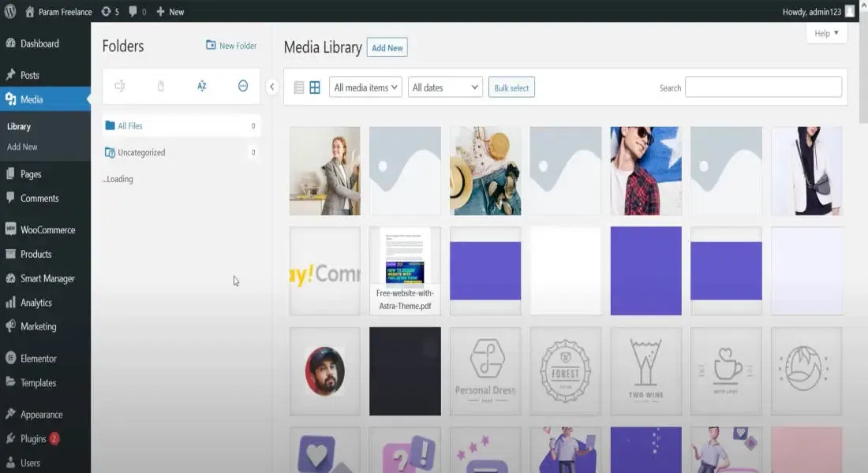Select hat and jeans flat-lay thumbnail
The height and width of the screenshot is (473, 868).
[x=485, y=171]
